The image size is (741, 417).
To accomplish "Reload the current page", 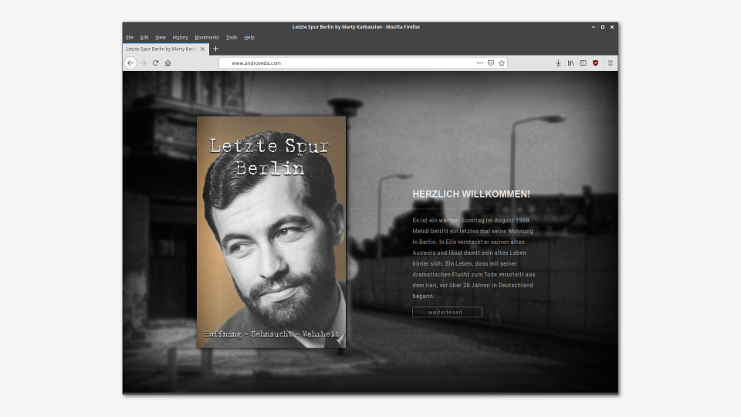I will (155, 63).
